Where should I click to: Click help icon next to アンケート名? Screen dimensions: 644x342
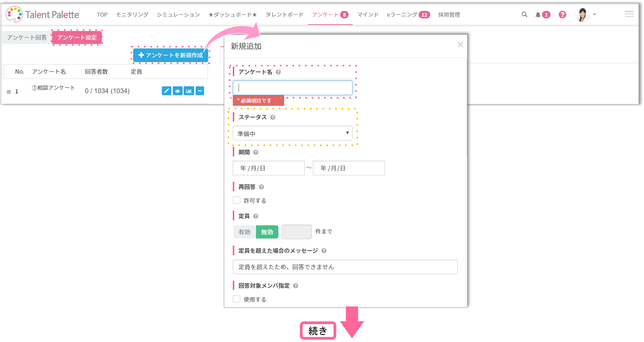(278, 72)
